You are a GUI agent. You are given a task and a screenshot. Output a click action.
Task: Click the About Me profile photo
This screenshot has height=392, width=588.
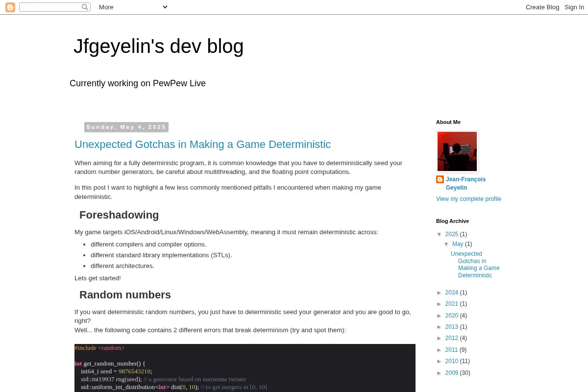pos(457,151)
